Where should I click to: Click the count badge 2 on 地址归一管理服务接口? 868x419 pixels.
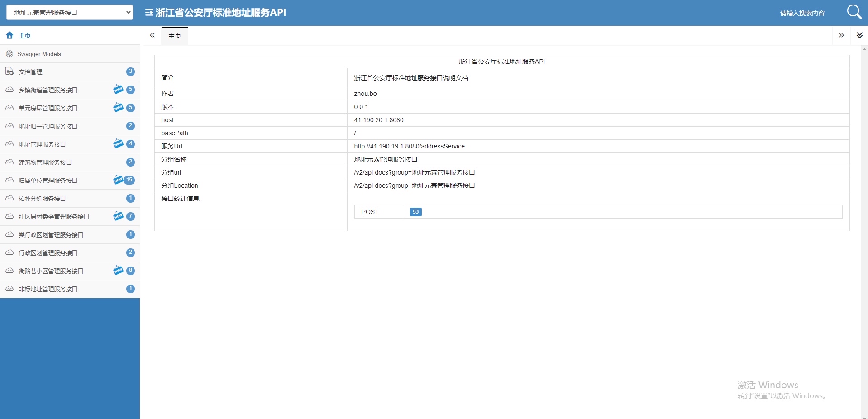click(130, 126)
